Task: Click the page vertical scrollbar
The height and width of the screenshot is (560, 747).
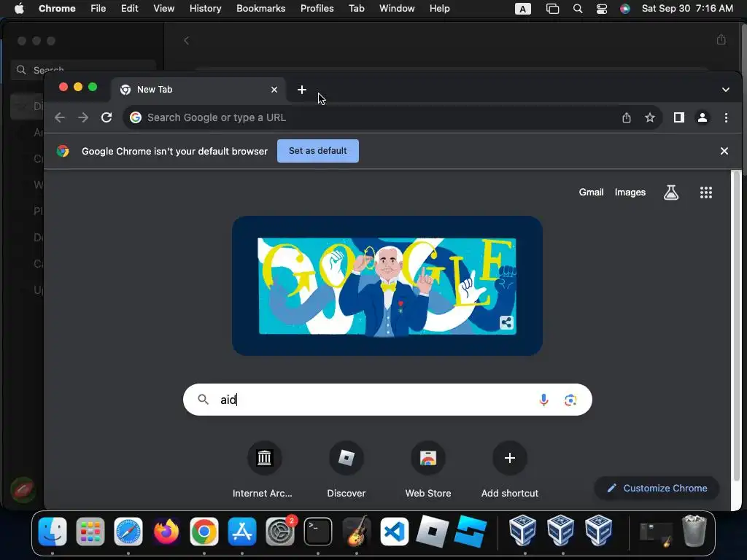Action: pos(737,325)
